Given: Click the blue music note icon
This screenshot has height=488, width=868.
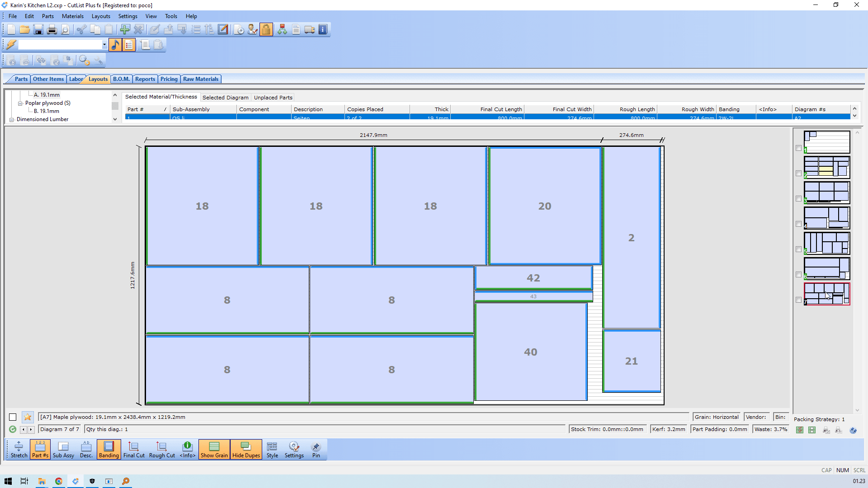Looking at the screenshot, I should tap(115, 45).
